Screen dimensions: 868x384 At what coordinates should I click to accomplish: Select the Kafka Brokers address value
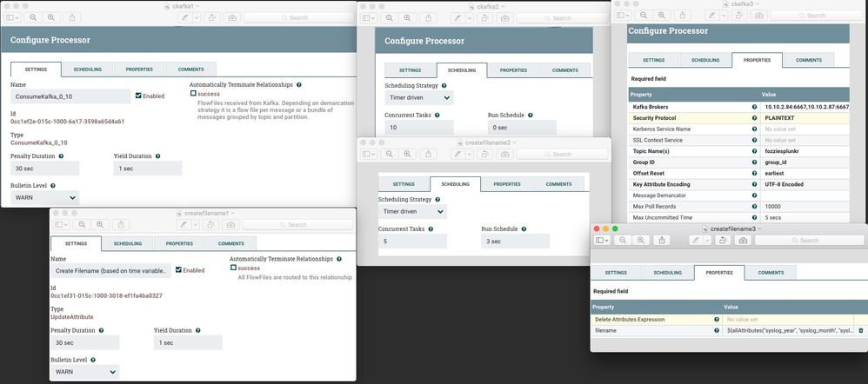(x=807, y=107)
